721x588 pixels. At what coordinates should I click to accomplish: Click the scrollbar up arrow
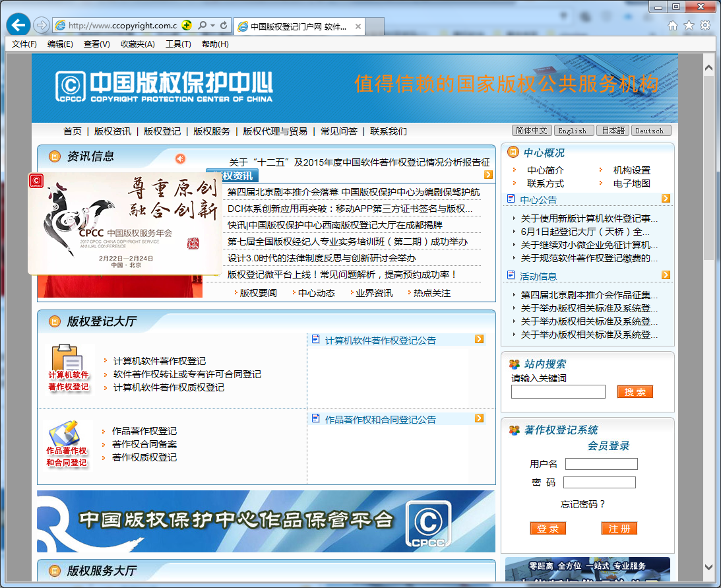click(x=708, y=67)
